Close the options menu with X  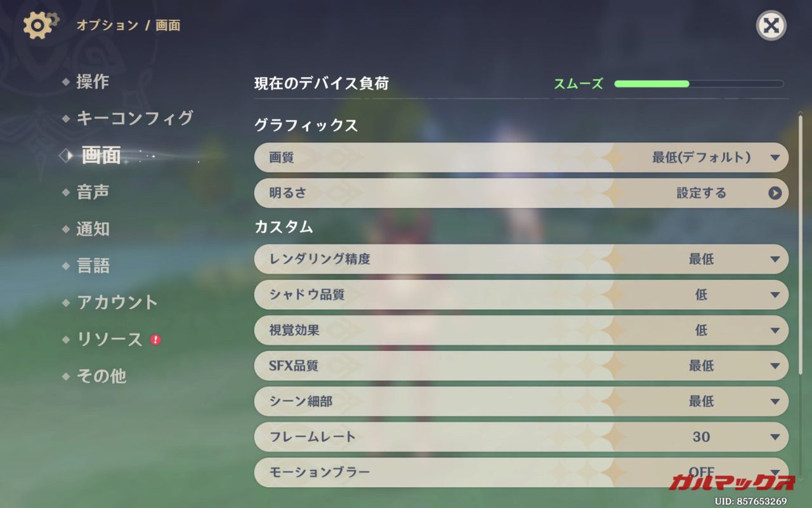click(771, 26)
